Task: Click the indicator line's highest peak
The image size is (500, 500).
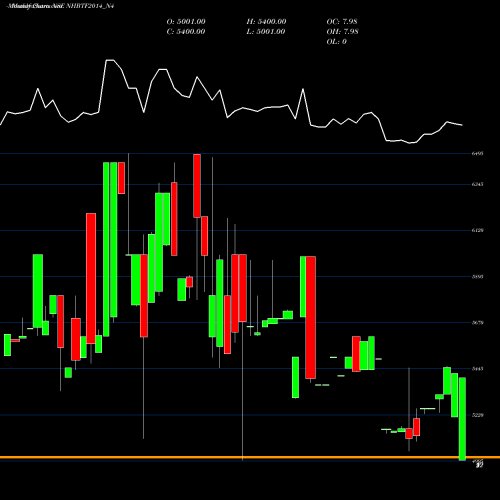Action: point(110,60)
